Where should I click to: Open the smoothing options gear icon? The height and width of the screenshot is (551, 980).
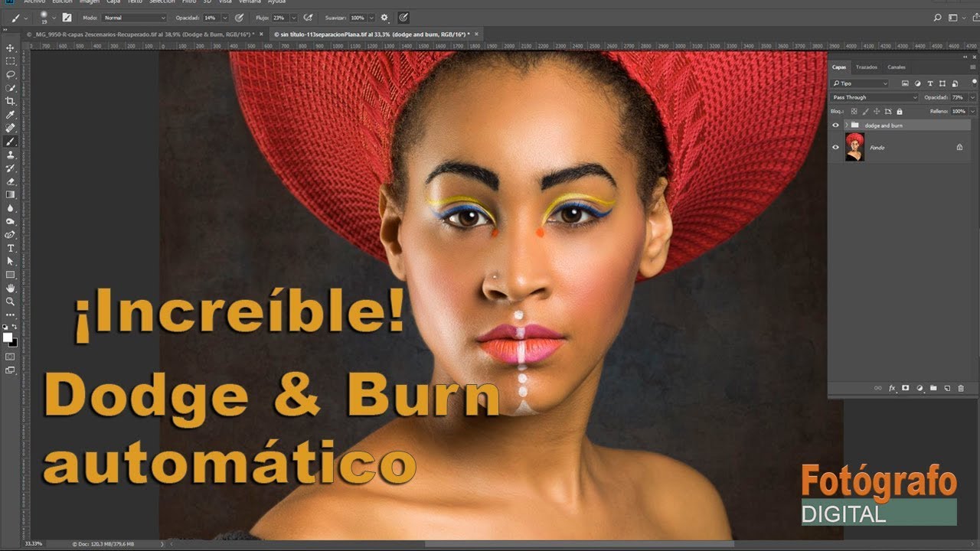pos(384,17)
